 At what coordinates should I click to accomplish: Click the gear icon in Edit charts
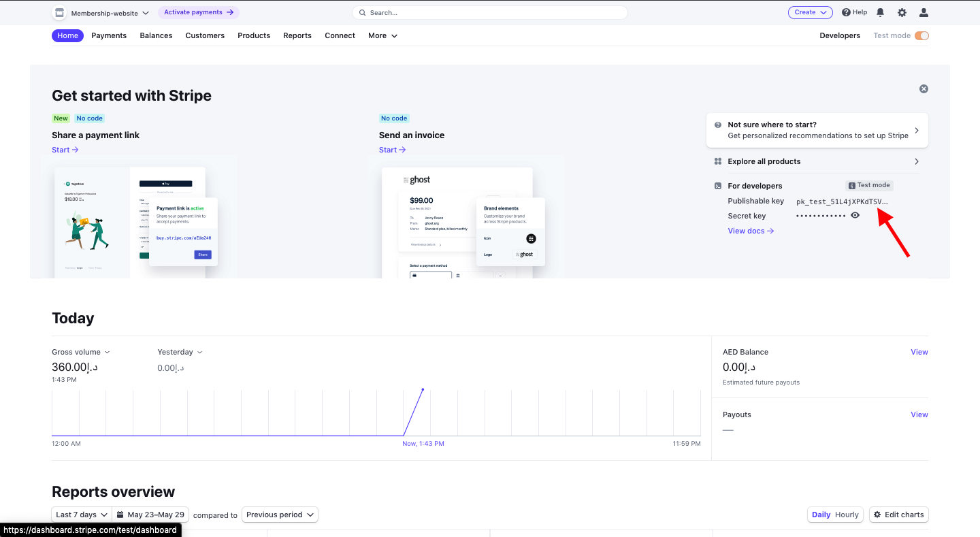click(x=877, y=515)
